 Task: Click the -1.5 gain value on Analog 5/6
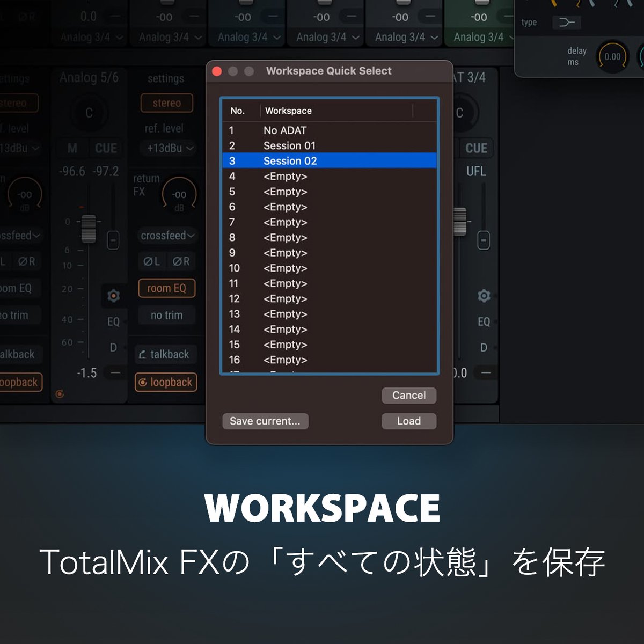point(87,373)
